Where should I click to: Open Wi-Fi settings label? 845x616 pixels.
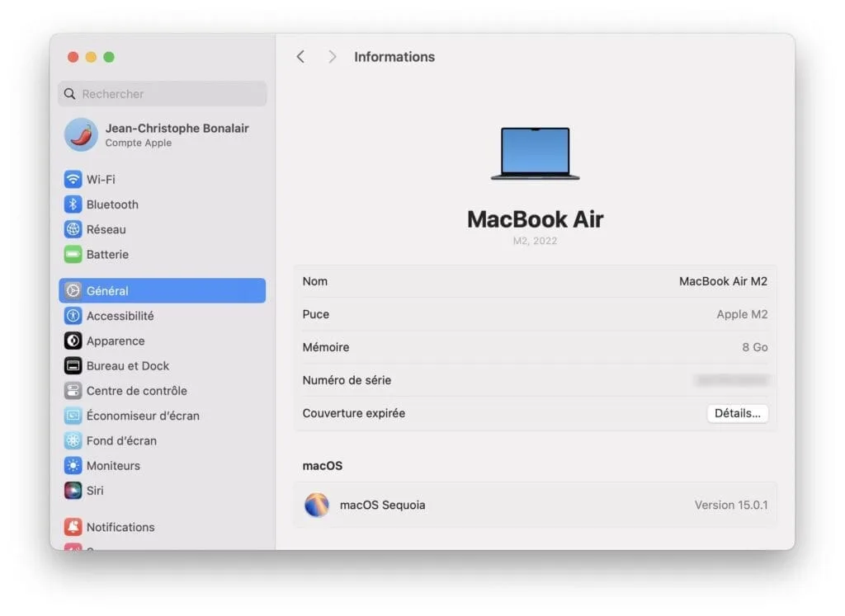click(101, 179)
